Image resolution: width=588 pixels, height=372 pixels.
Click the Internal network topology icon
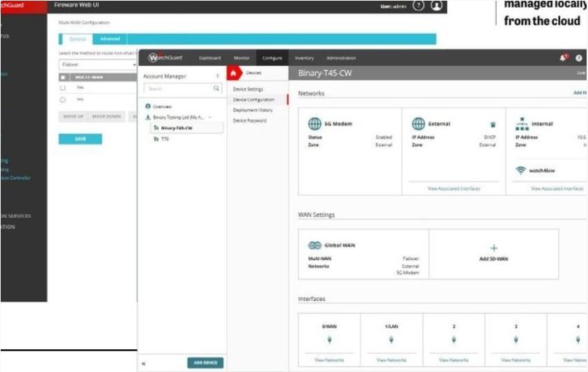[522, 124]
